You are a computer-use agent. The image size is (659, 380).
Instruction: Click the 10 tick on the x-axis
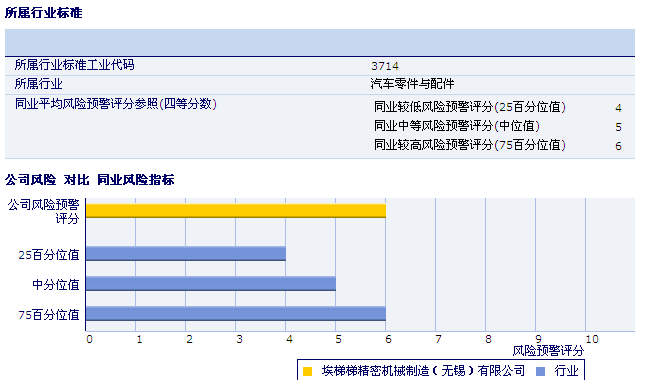(x=592, y=339)
